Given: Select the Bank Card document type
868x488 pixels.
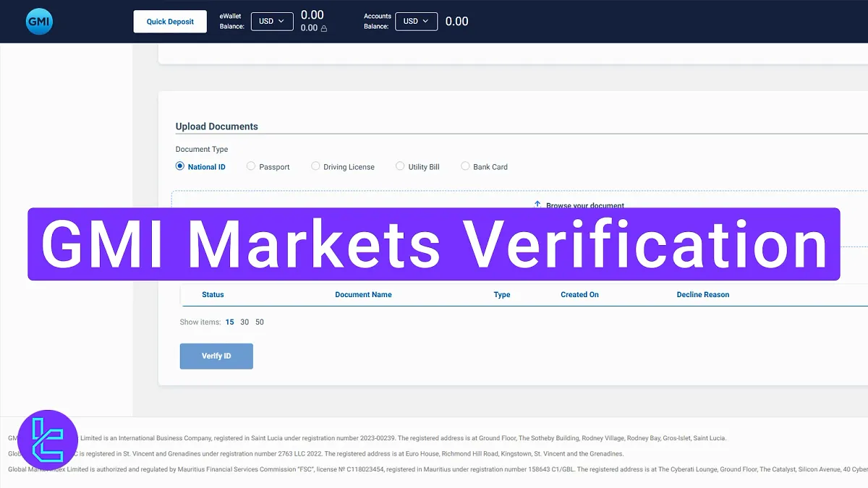Looking at the screenshot, I should coord(465,166).
